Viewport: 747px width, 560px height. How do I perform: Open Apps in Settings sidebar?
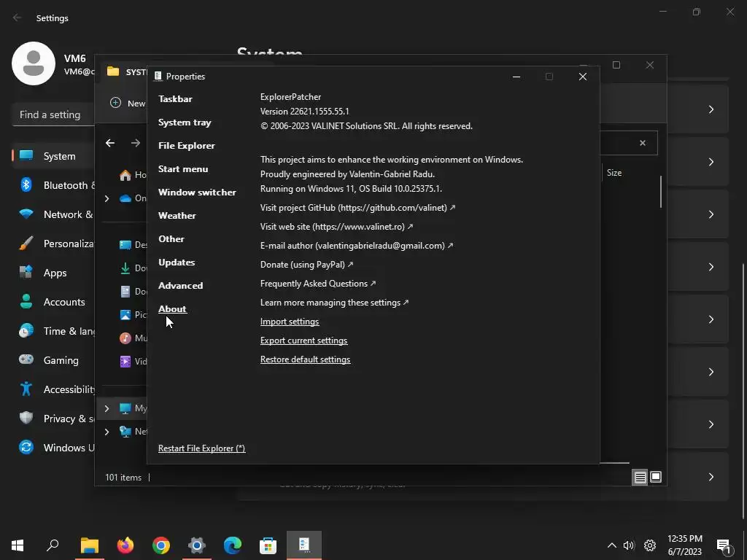(53, 273)
